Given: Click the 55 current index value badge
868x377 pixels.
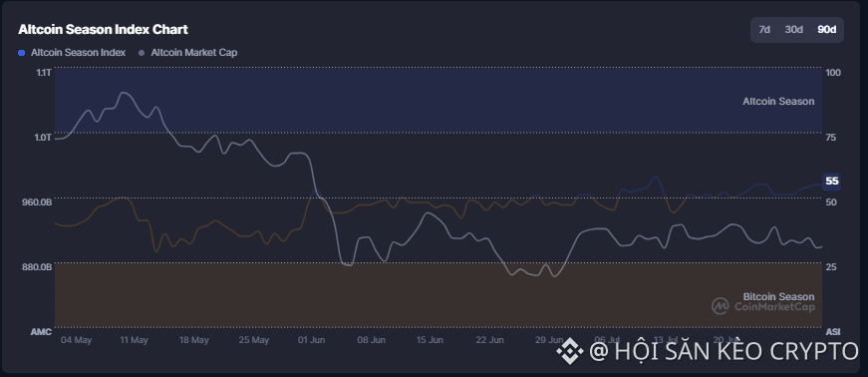Looking at the screenshot, I should pyautogui.click(x=831, y=182).
